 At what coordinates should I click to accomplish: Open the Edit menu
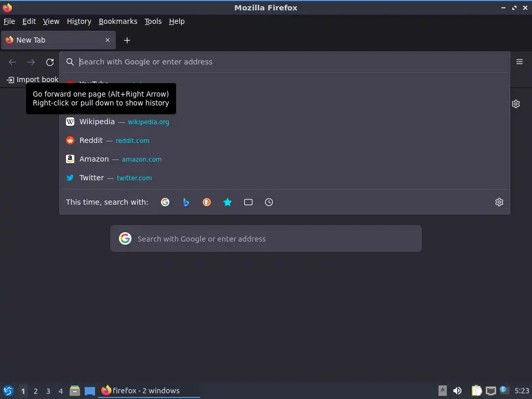pos(29,21)
